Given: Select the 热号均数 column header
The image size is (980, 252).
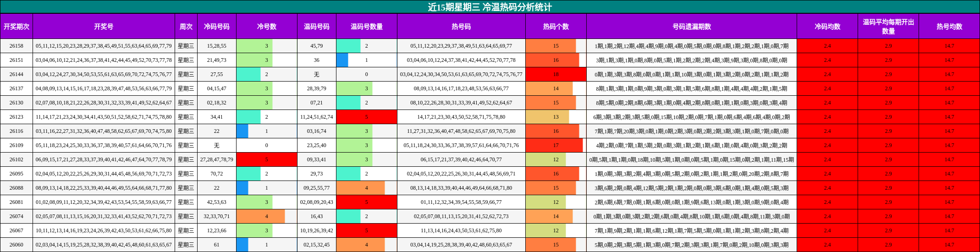Looking at the screenshot, I should (x=949, y=27).
